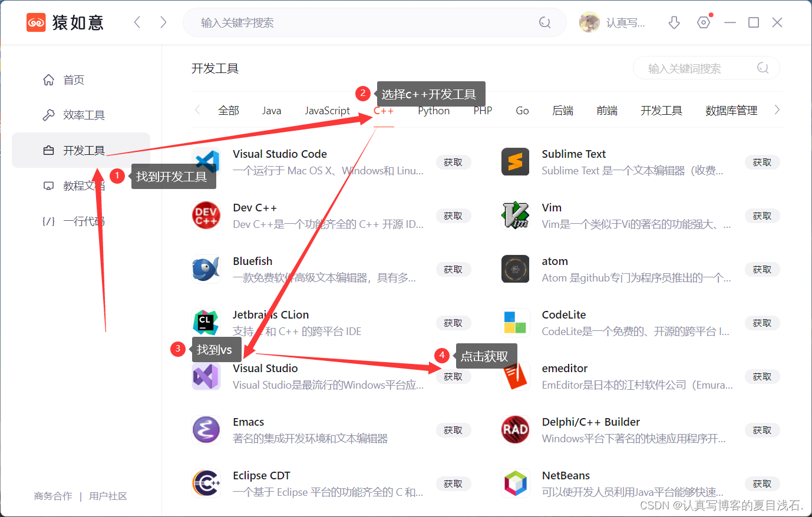Click the emeditor icon
This screenshot has height=517, width=812.
[x=516, y=376]
